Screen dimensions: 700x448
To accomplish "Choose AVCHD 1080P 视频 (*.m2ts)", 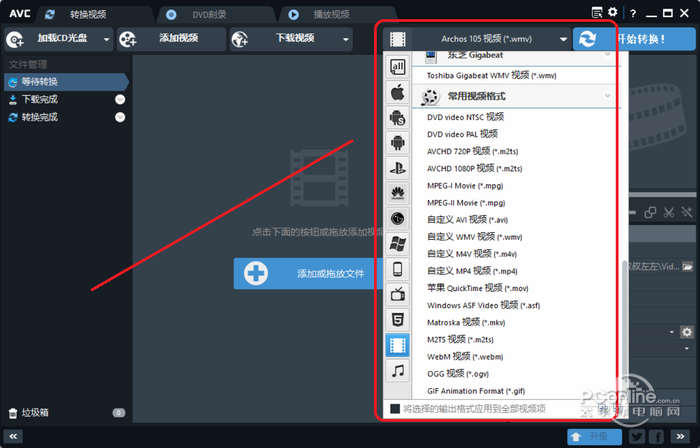I will [x=475, y=168].
